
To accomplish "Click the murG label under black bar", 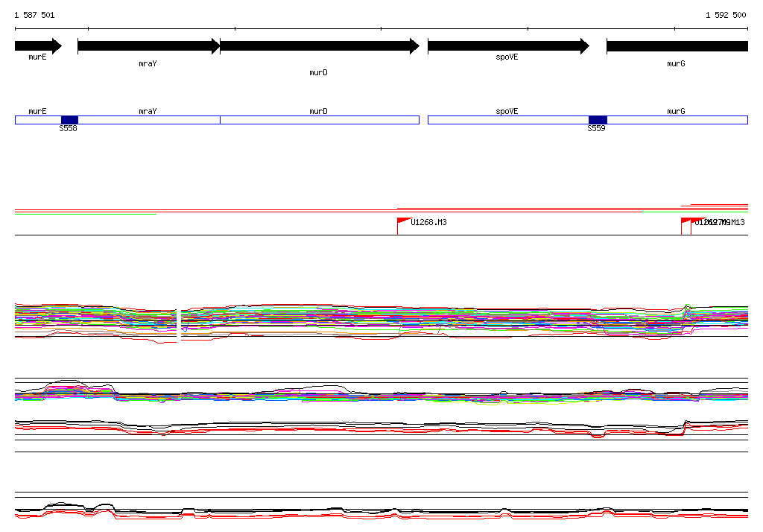I will click(x=676, y=64).
